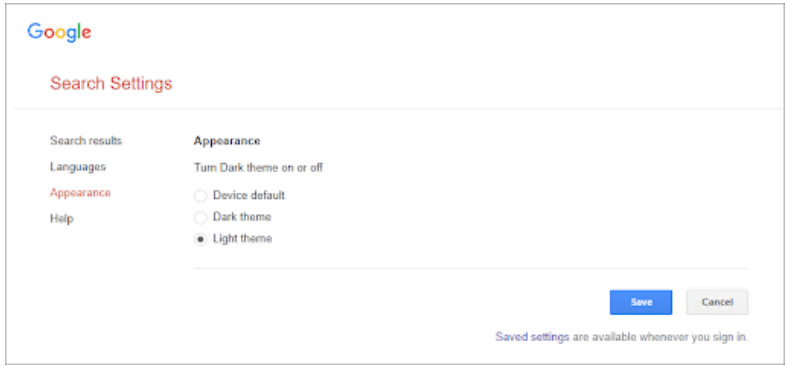Click the "Device default" option label

tap(249, 195)
